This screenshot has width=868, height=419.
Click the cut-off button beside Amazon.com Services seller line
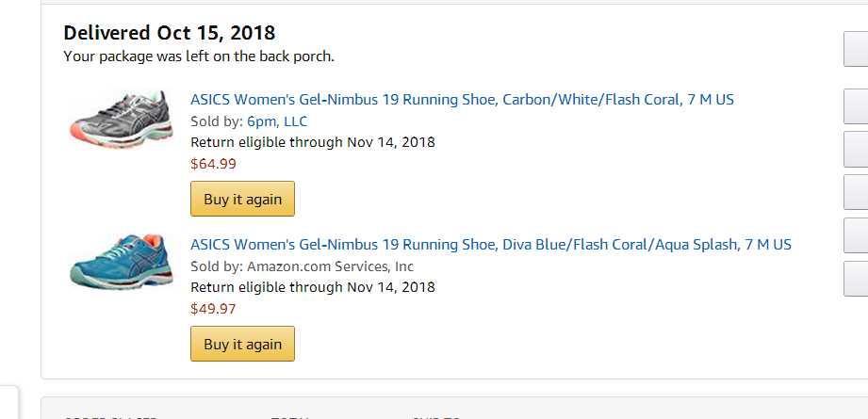(x=856, y=279)
